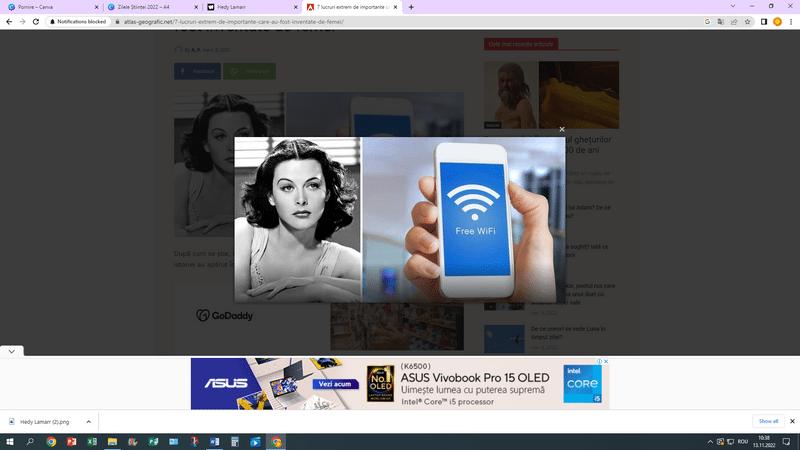Image resolution: width=800 pixels, height=450 pixels.
Task: Open a new browser tab
Action: click(x=411, y=7)
